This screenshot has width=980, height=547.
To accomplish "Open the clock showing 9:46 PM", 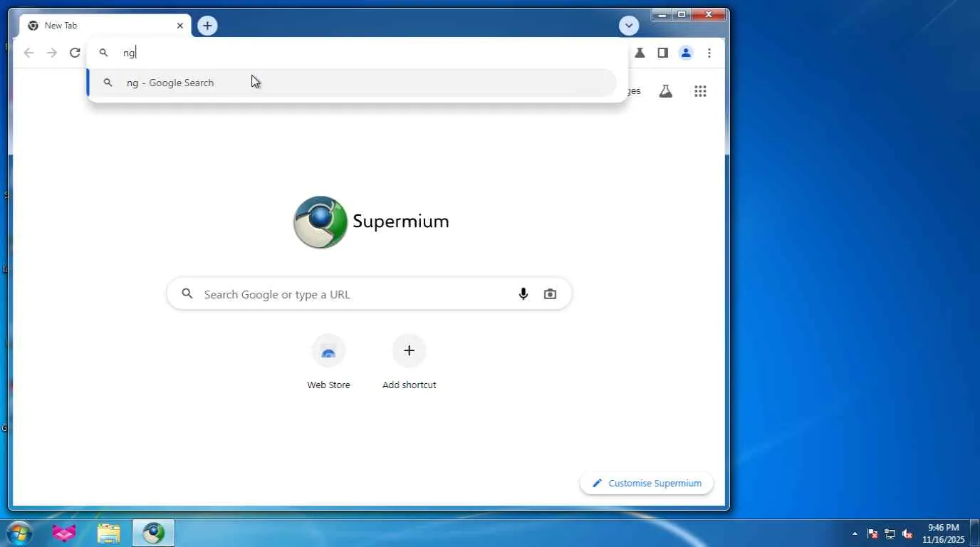I will tap(944, 533).
